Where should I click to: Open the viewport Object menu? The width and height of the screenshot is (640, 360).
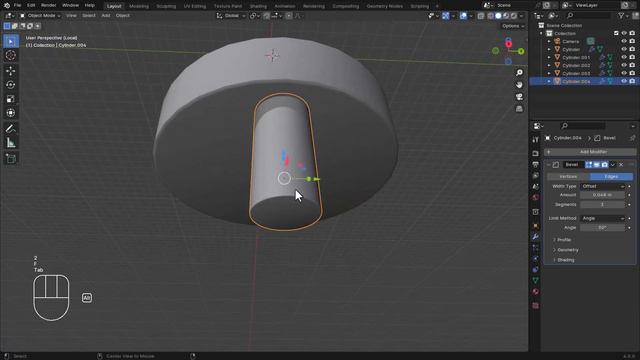(x=122, y=16)
